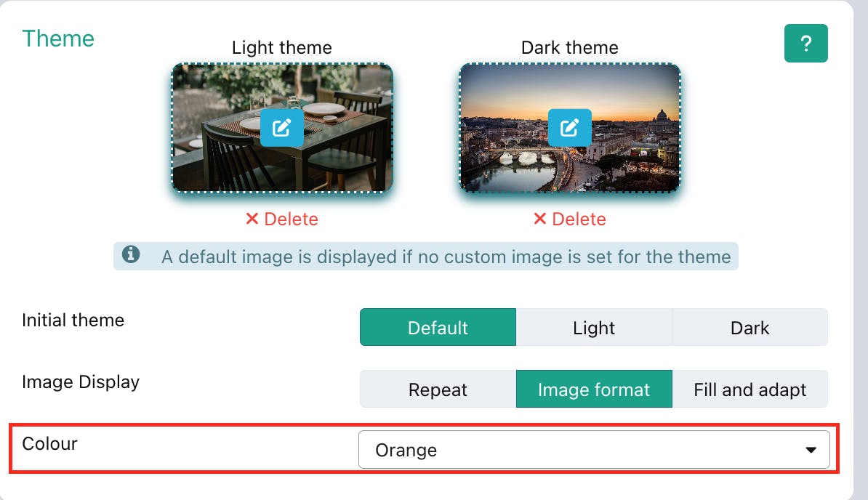Click the Colour dropdown arrow
The width and height of the screenshot is (868, 500).
(811, 451)
